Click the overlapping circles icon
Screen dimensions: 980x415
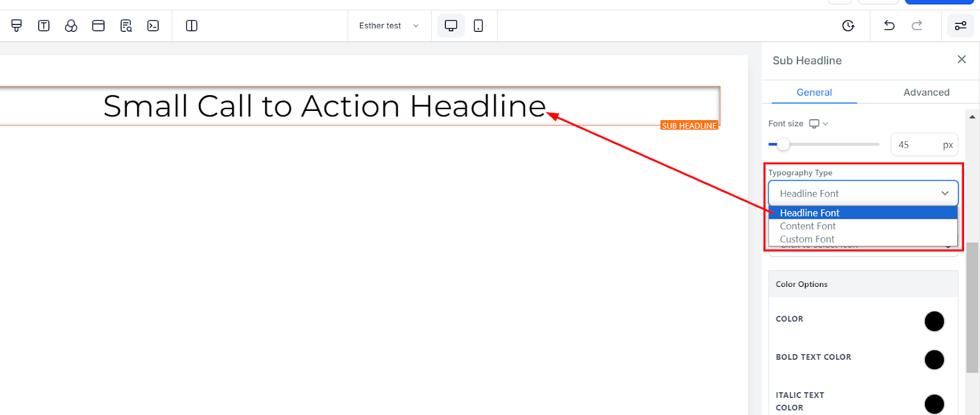tap(71, 26)
